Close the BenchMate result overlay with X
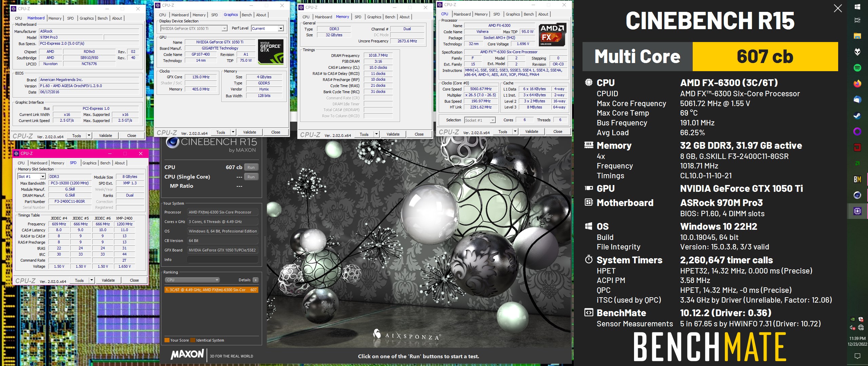The height and width of the screenshot is (366, 868). [x=838, y=8]
